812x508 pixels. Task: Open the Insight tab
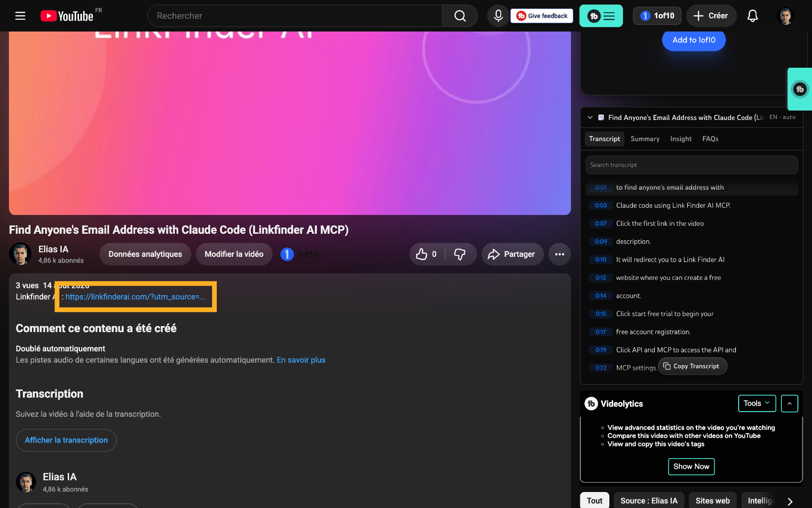(x=681, y=139)
